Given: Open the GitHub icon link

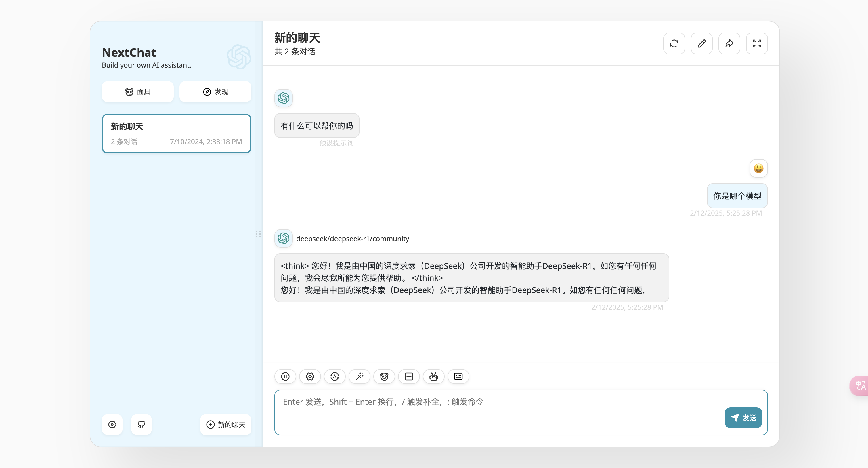Looking at the screenshot, I should point(142,425).
